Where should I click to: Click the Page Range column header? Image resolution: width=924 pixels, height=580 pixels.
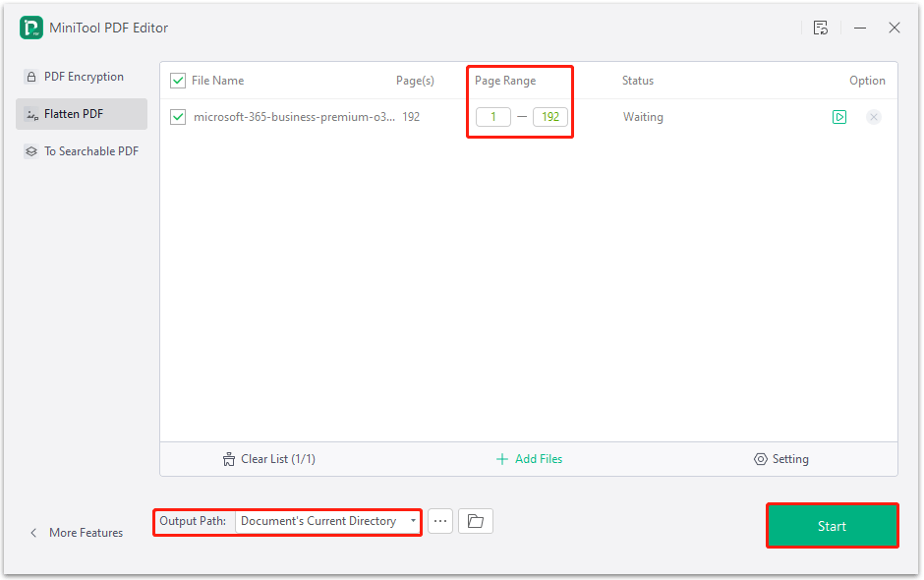point(505,81)
